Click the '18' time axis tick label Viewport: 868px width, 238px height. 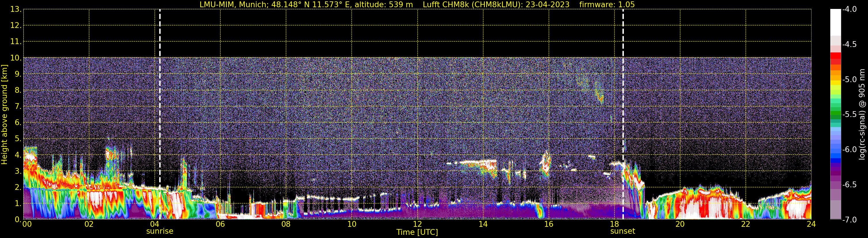coord(615,224)
